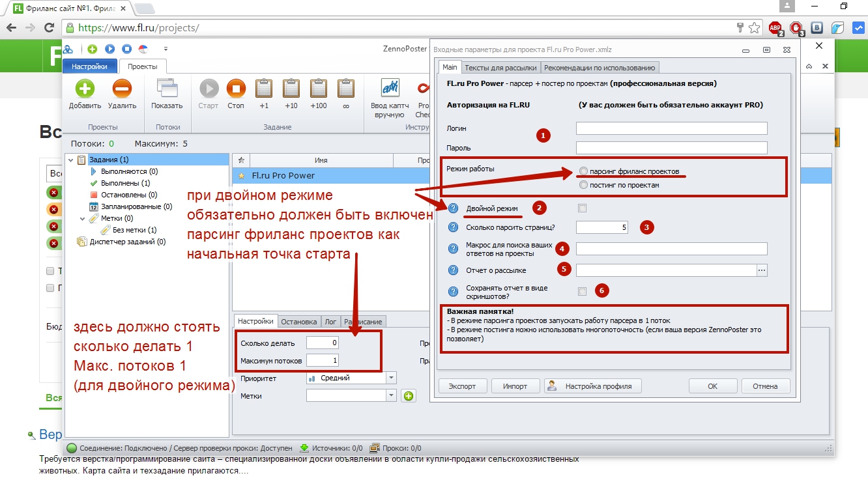Enable the Двойной режим checkbox

583,208
